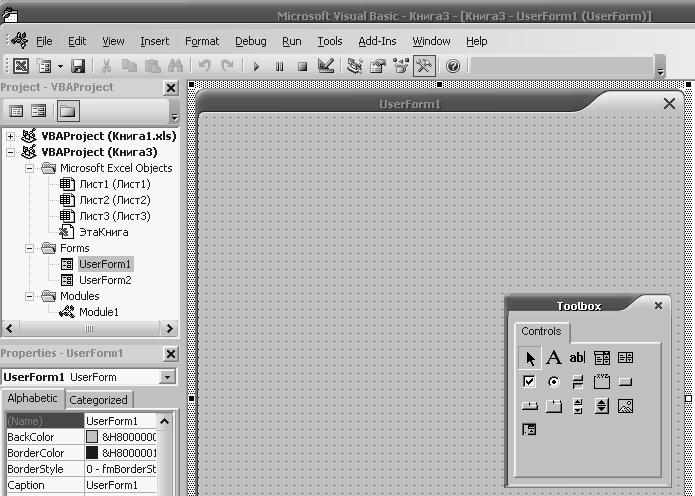695x496 pixels.
Task: Click the Help question mark icon
Action: pos(453,66)
